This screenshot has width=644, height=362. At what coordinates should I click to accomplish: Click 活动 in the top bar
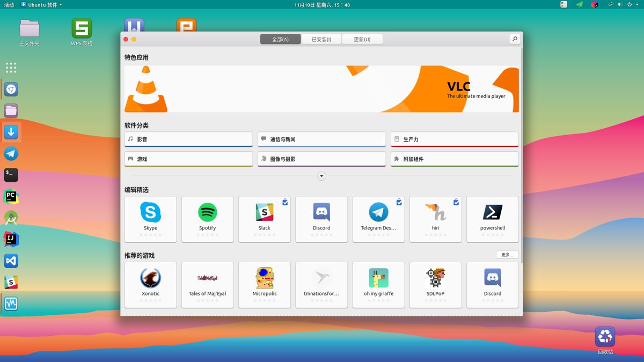9,5
